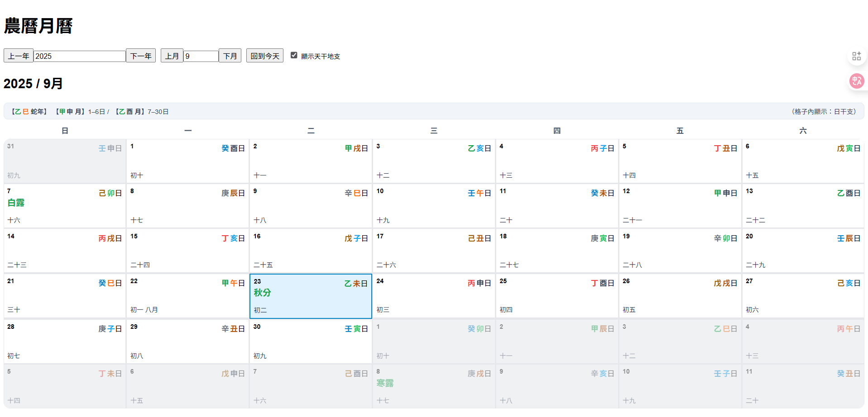Select September 7 cell with 白露
The image size is (868, 417).
click(x=65, y=206)
